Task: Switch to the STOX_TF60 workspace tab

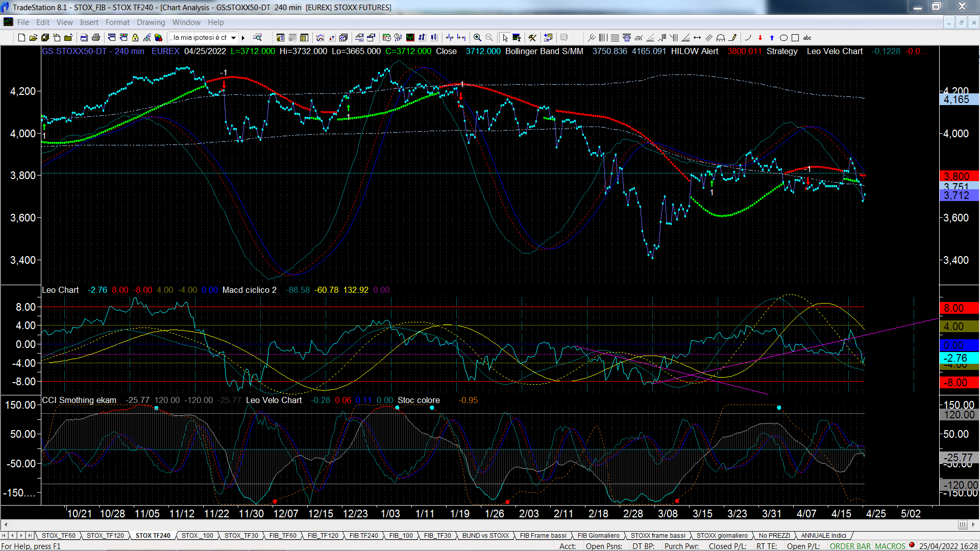Action: (x=58, y=536)
